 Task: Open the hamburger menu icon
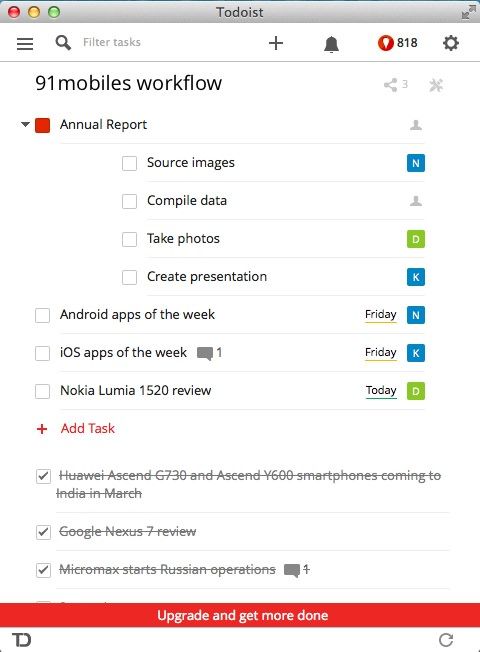(25, 43)
